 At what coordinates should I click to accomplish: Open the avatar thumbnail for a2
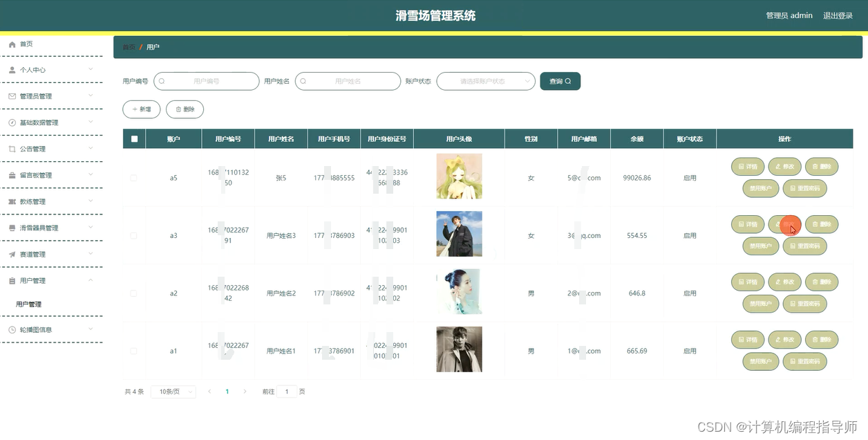[459, 292]
